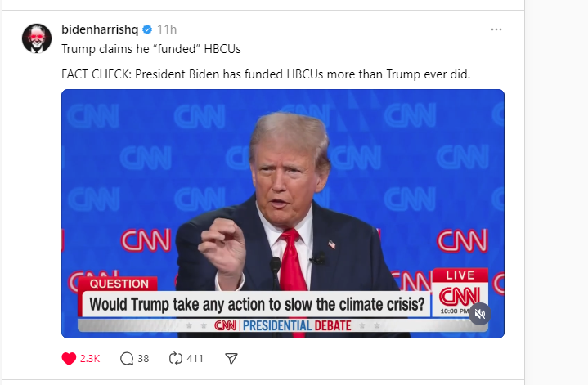View the 2.3K likes count
Image resolution: width=588 pixels, height=385 pixels.
tap(90, 358)
